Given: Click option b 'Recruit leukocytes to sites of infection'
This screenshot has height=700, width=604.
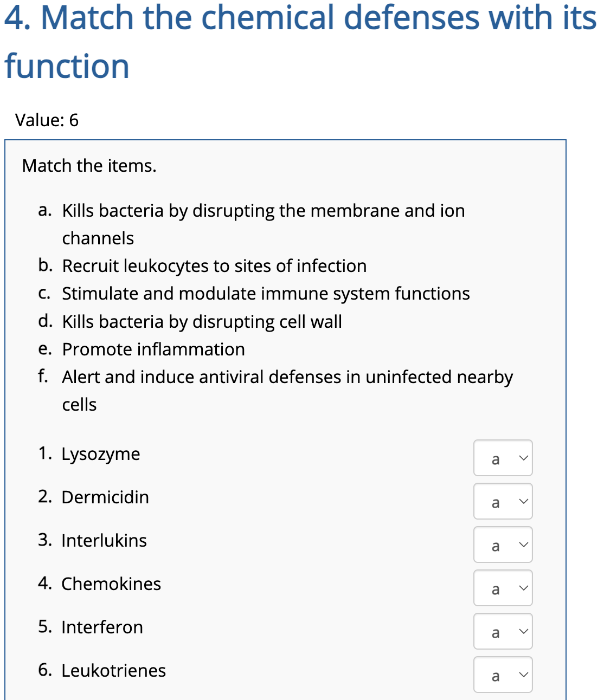Looking at the screenshot, I should (214, 266).
